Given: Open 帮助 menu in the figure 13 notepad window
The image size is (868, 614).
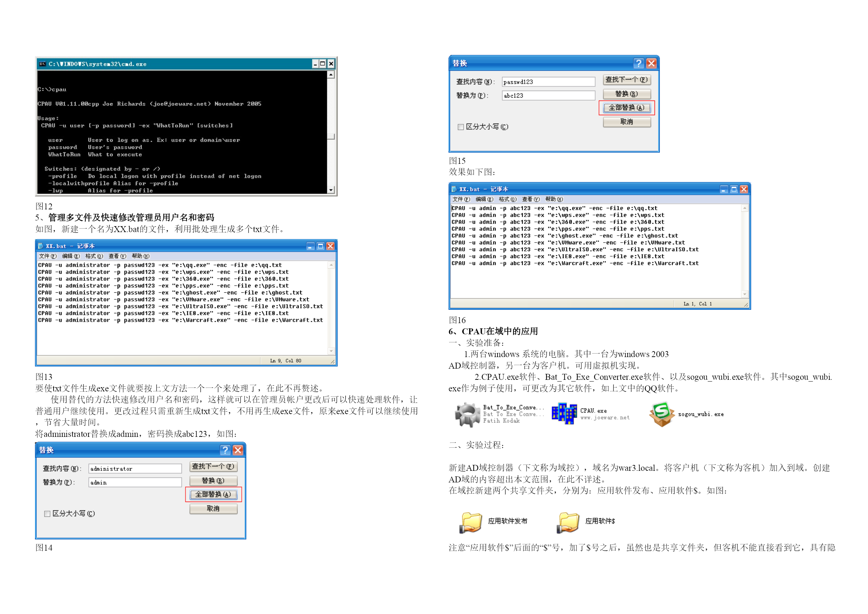Looking at the screenshot, I should 141,256.
